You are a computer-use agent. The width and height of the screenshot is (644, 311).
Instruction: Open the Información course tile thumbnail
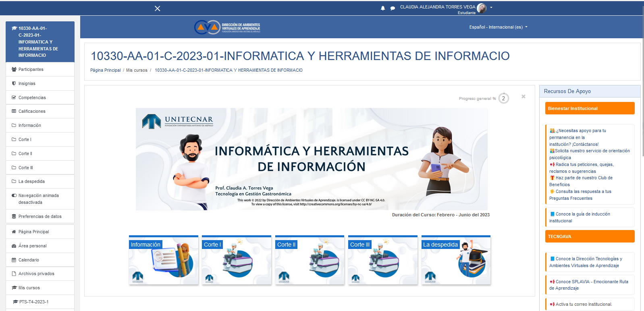click(x=164, y=260)
